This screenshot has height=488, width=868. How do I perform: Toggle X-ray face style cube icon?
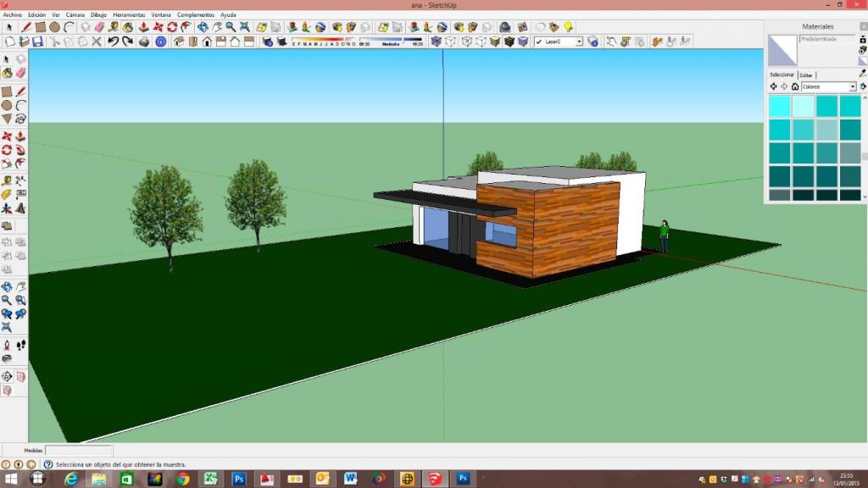[437, 41]
